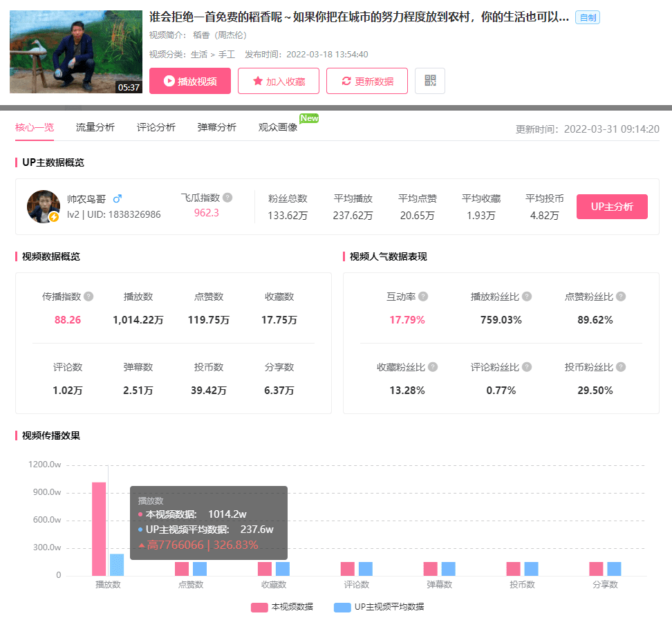Image resolution: width=672 pixels, height=618 pixels.
Task: Click help icon beside 评论粉丝比
Action: 527,367
